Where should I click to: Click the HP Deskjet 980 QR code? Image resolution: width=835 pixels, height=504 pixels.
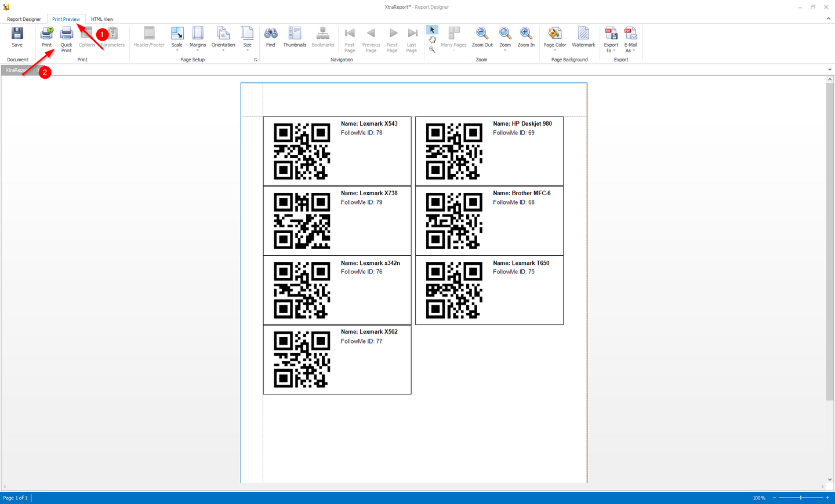(454, 151)
